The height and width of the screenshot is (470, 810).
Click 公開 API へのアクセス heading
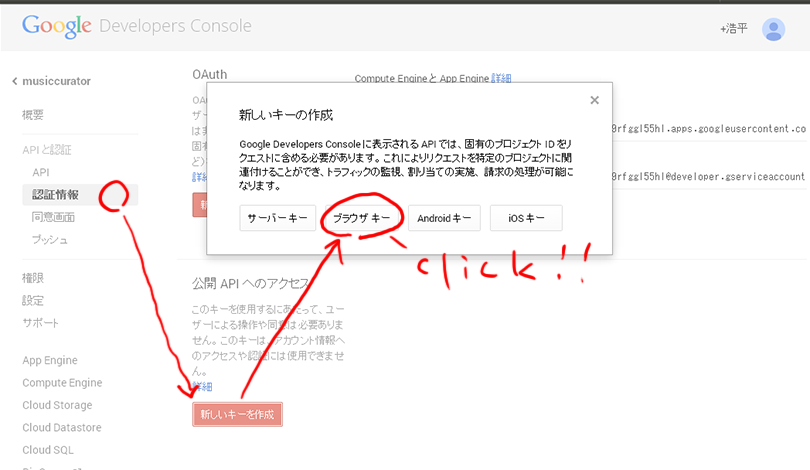(251, 283)
